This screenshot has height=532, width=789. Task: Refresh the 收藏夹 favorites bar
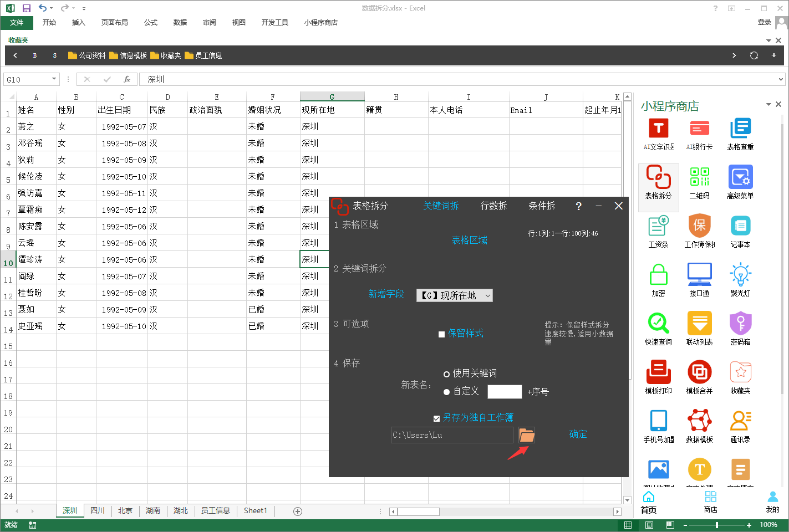pos(754,55)
